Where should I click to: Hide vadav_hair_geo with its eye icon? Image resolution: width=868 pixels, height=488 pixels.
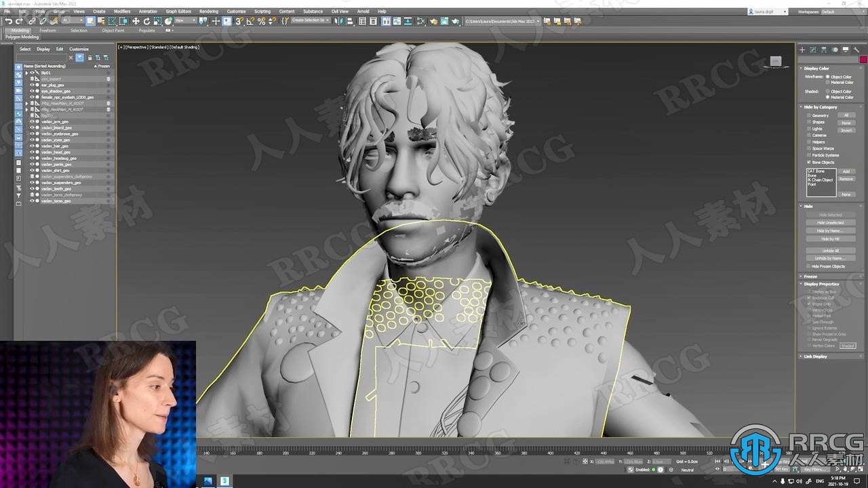31,146
